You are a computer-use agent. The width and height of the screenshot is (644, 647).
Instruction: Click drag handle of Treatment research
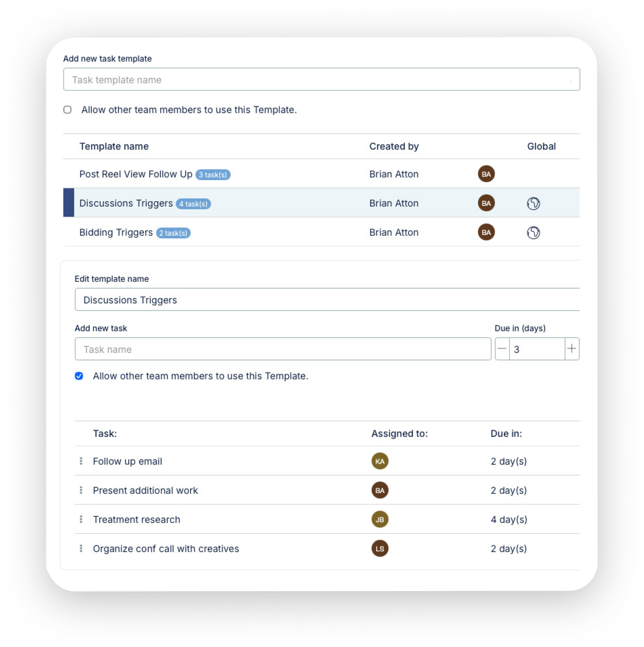coord(81,519)
